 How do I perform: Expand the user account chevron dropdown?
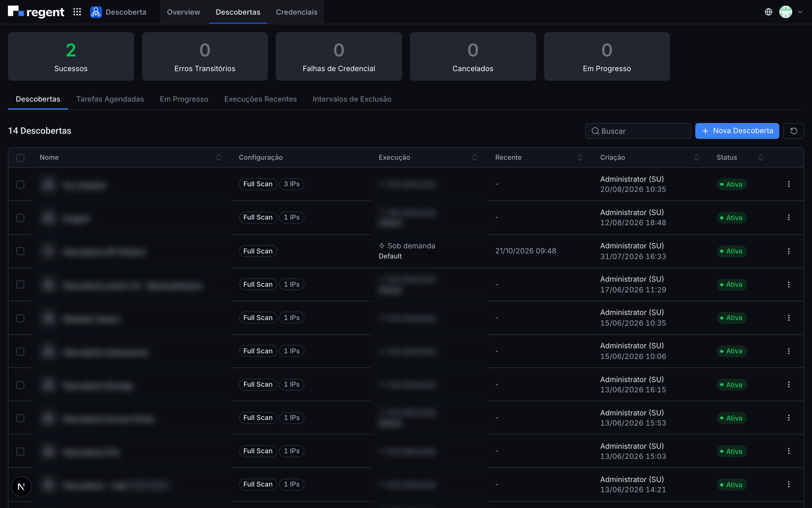800,12
